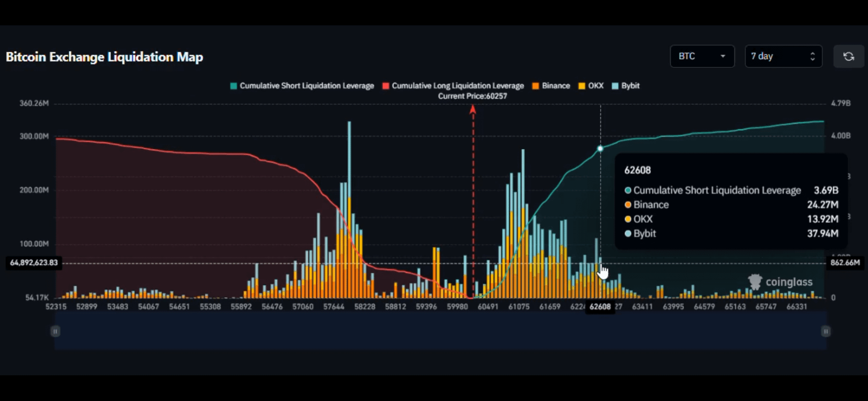Click the 61075 x-axis price label
868x401 pixels.
pos(519,307)
